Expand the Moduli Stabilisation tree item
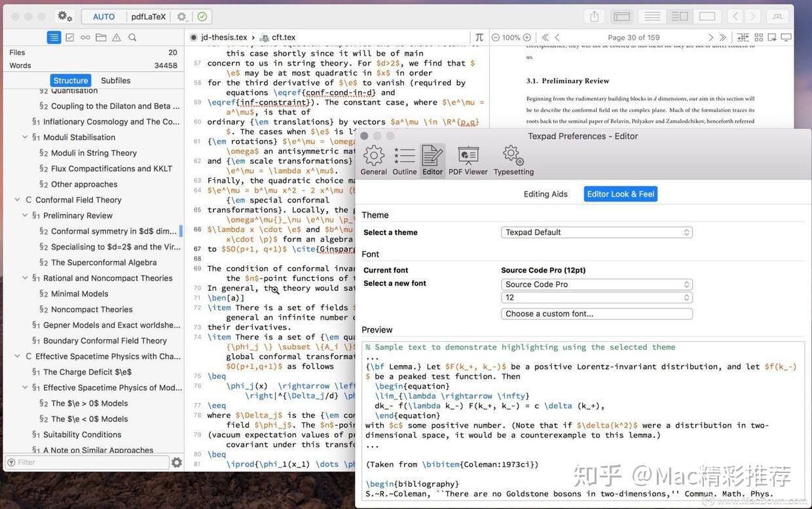The image size is (812, 509). [x=24, y=136]
